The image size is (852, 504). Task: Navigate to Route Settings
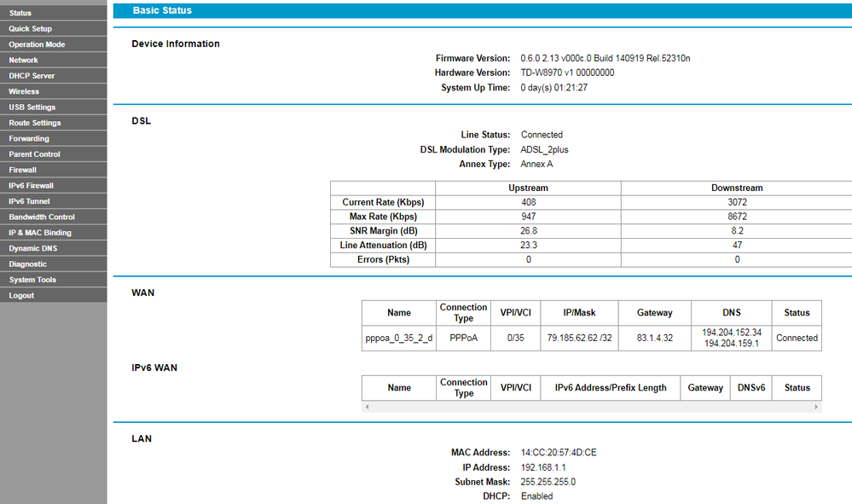click(x=35, y=123)
